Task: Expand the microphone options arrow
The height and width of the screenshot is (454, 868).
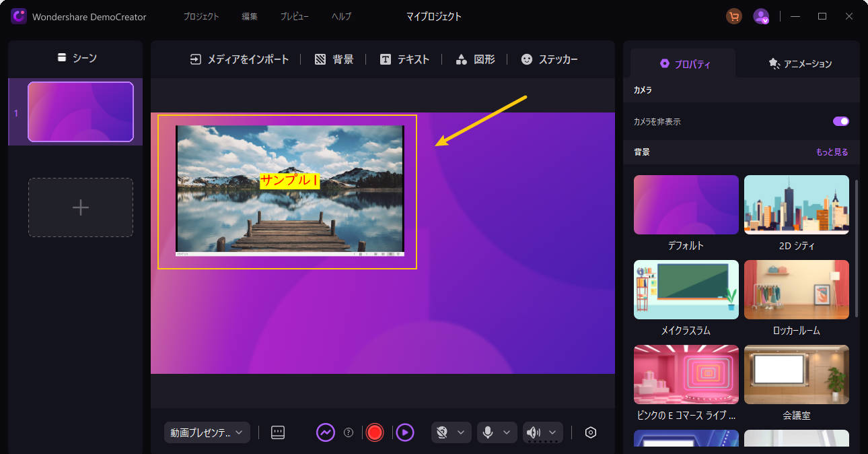Action: point(507,432)
